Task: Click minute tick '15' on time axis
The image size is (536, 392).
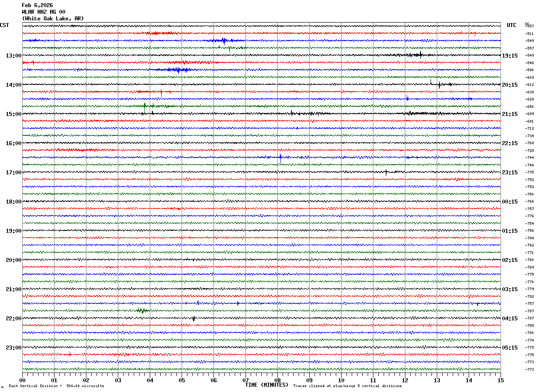Action: pos(501,380)
